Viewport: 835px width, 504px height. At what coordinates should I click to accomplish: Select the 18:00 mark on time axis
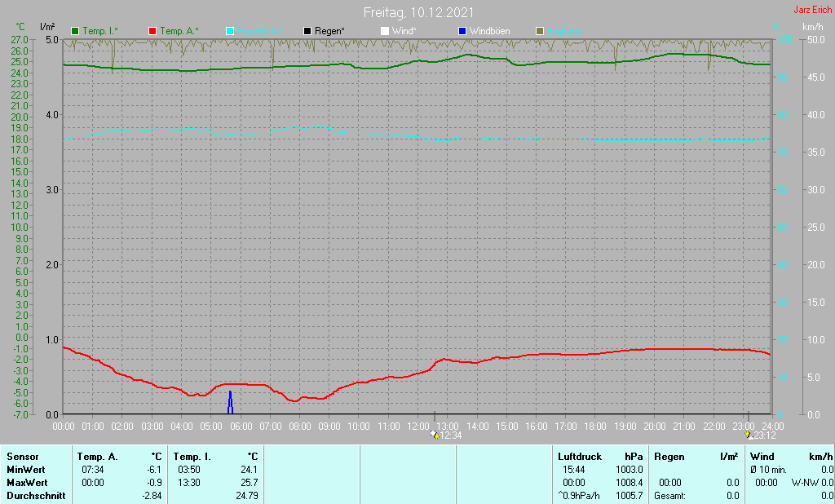[595, 425]
